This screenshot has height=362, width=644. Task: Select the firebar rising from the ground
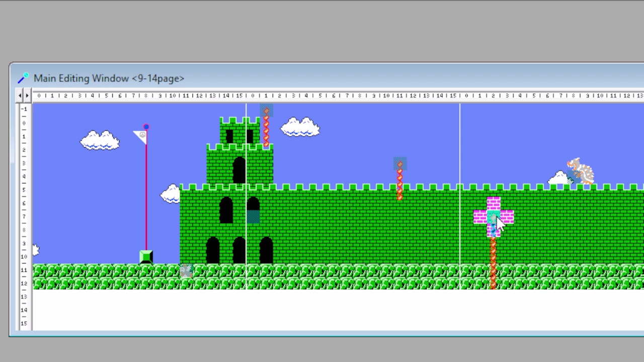[493, 262]
